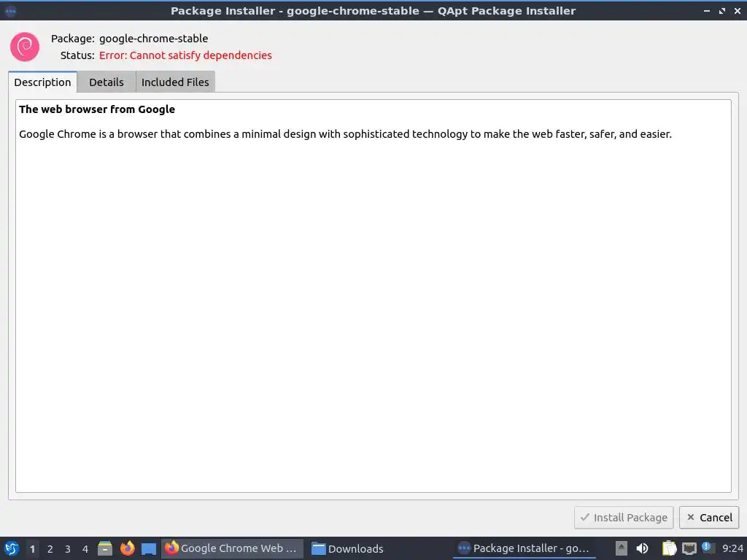The height and width of the screenshot is (560, 747).
Task: Click the show desktop icon in panel
Action: coord(149,548)
